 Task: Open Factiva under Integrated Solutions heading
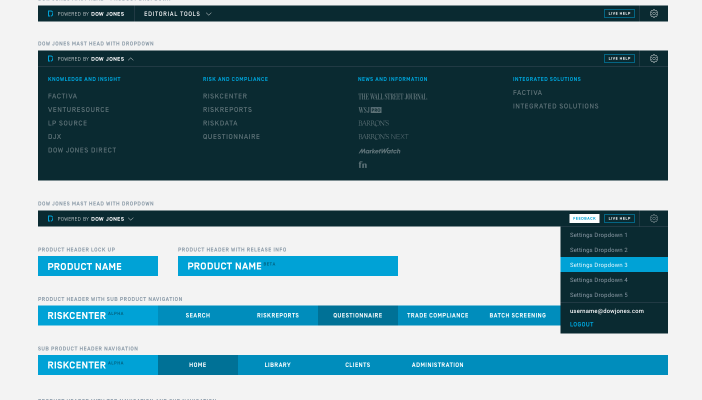527,93
